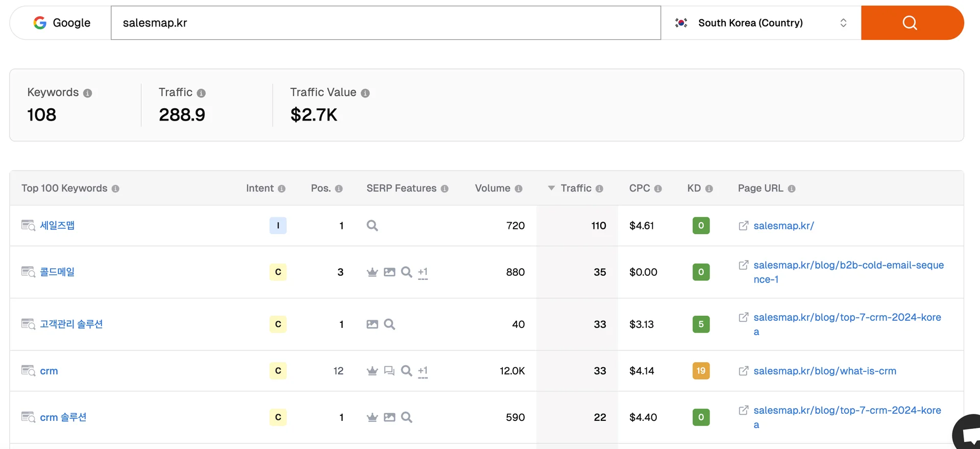The image size is (980, 449).
Task: Click the info icon next to KD header
Action: [709, 189]
